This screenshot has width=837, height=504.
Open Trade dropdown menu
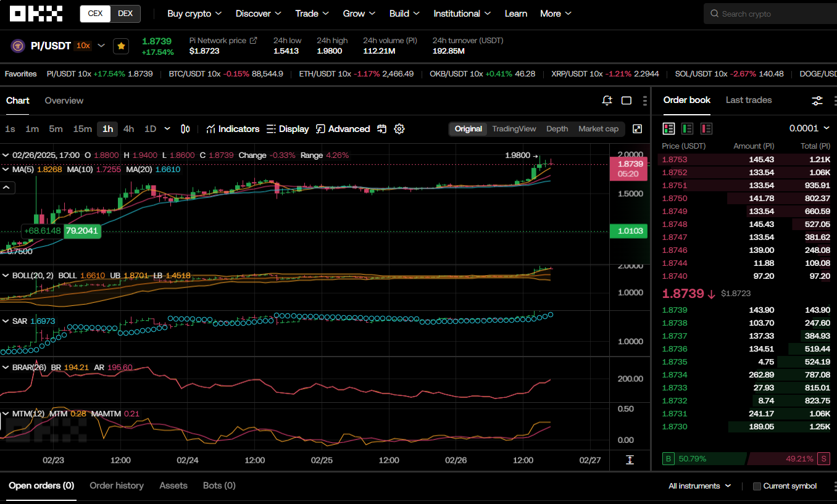(x=312, y=14)
